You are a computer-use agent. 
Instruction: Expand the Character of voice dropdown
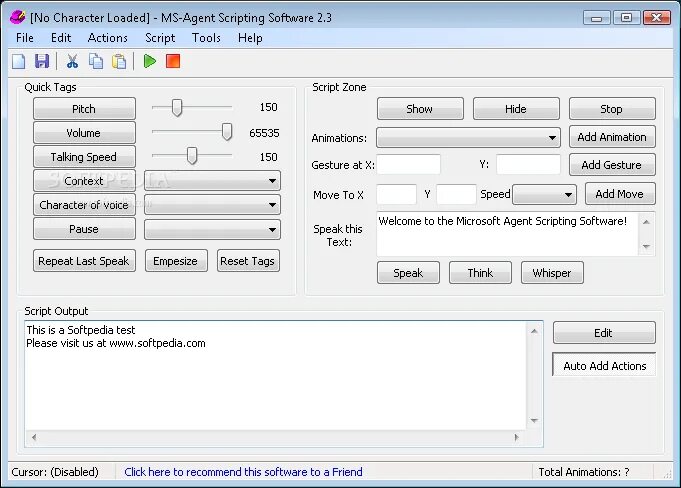212,204
